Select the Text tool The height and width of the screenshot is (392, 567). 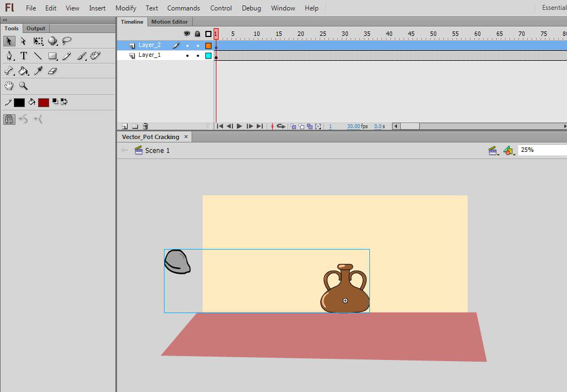24,56
